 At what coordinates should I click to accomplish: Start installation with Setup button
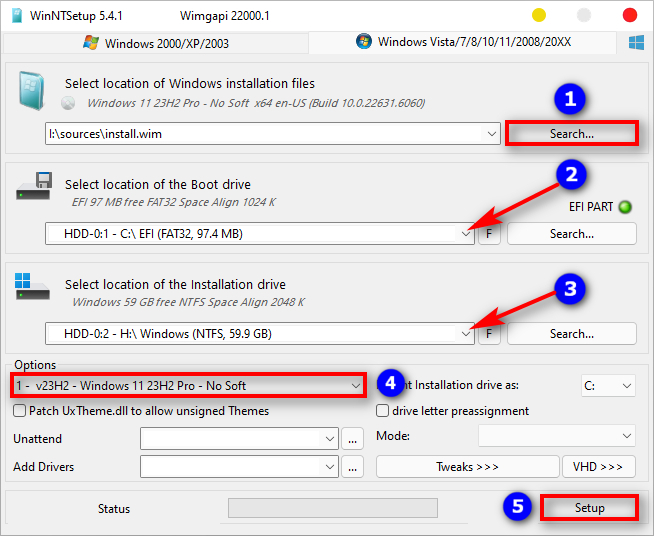(x=589, y=508)
